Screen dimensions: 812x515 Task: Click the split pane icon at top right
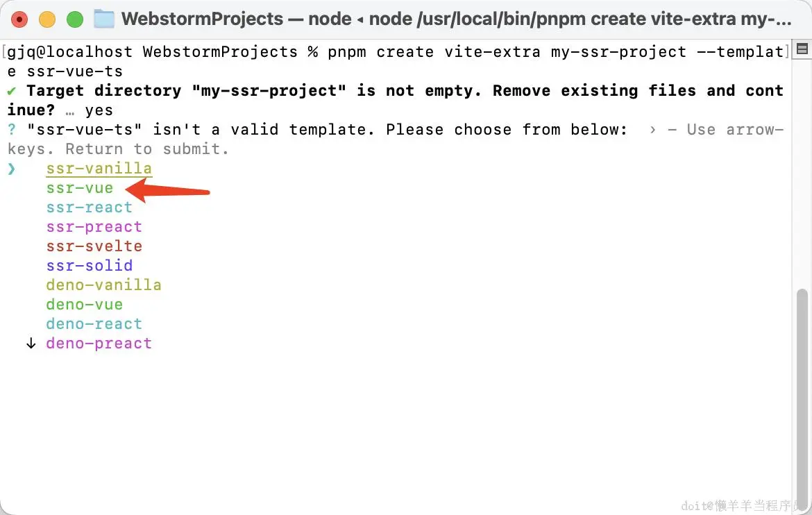tap(802, 49)
